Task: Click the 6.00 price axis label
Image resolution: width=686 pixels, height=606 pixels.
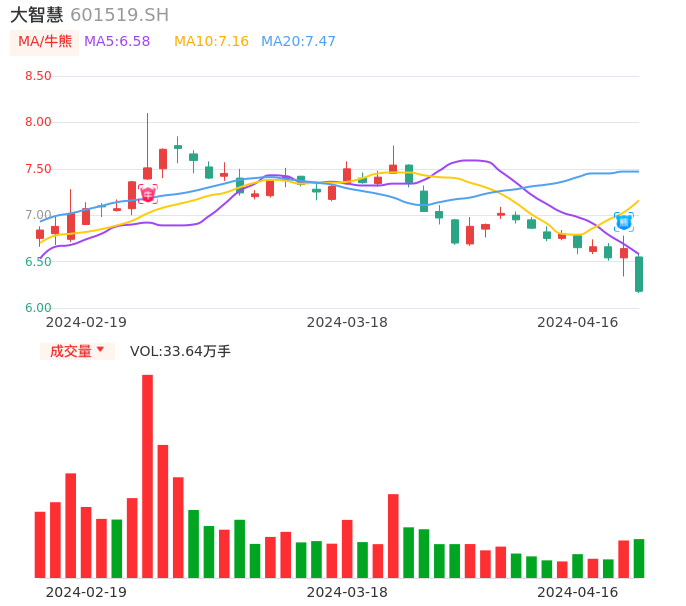Action: pyautogui.click(x=38, y=308)
